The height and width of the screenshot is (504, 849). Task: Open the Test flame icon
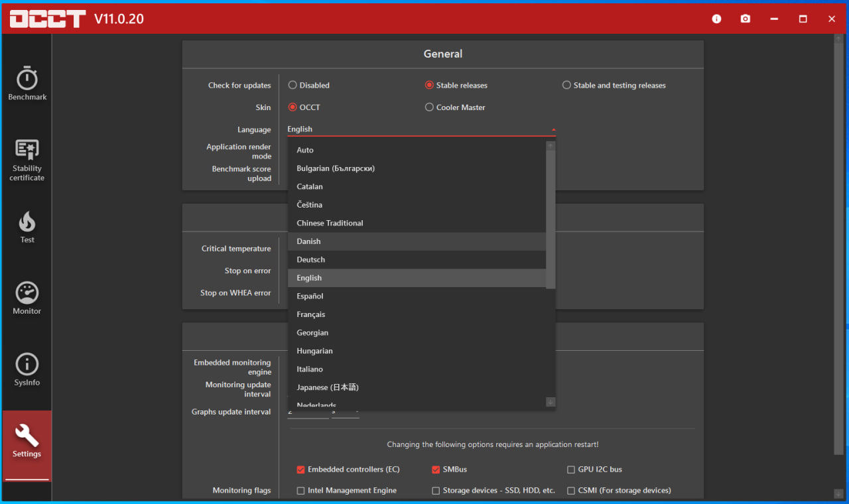[x=27, y=221]
